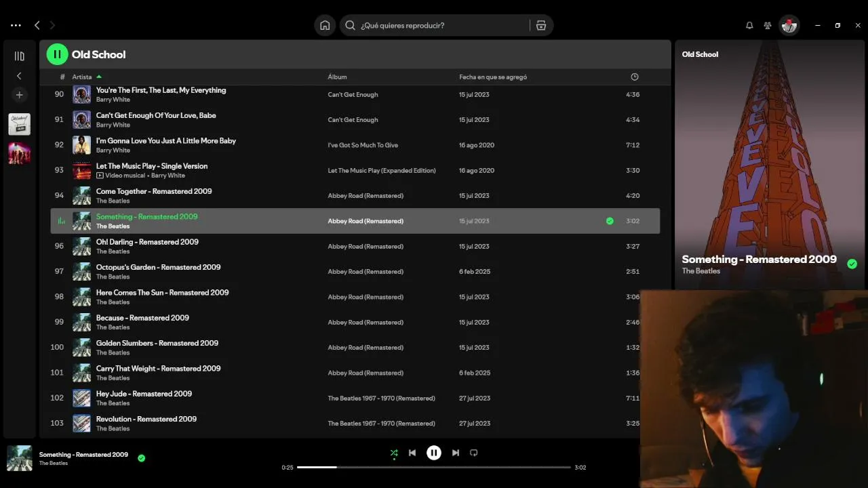This screenshot has height=488, width=868.
Task: Open the user profile avatar menu
Action: (789, 26)
